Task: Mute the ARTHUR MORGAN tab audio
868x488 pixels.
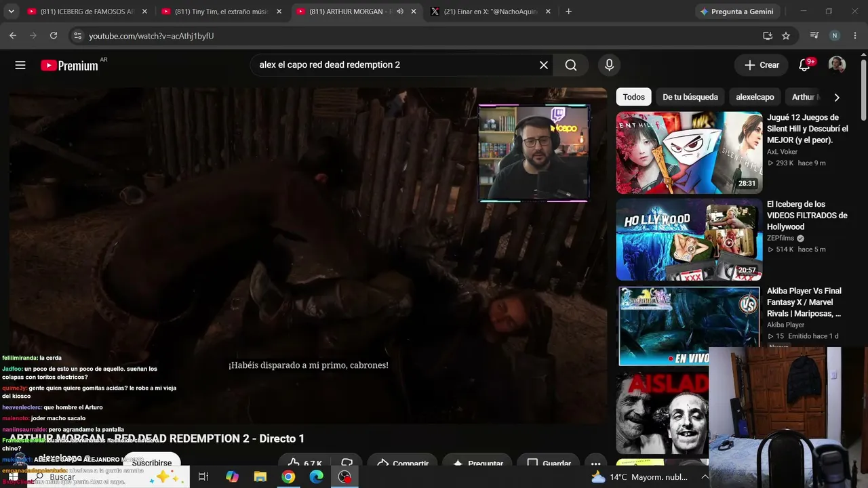Action: point(399,12)
